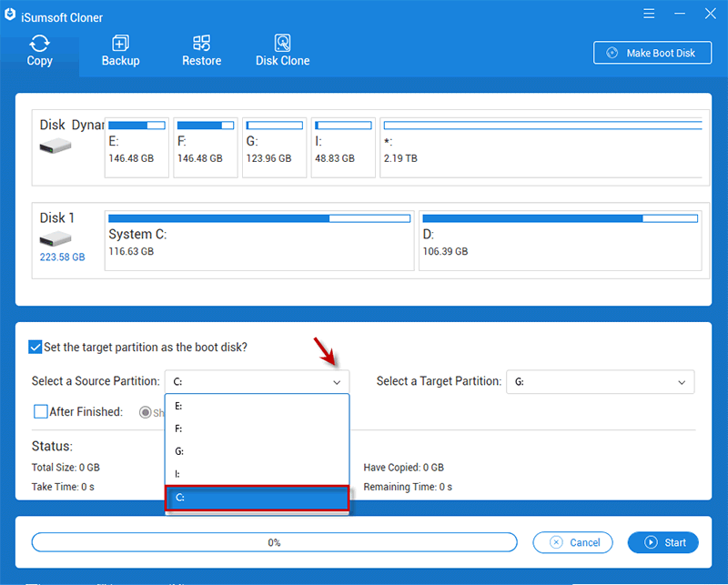
Task: Select the G: 123.96 GB partition
Action: (x=274, y=147)
